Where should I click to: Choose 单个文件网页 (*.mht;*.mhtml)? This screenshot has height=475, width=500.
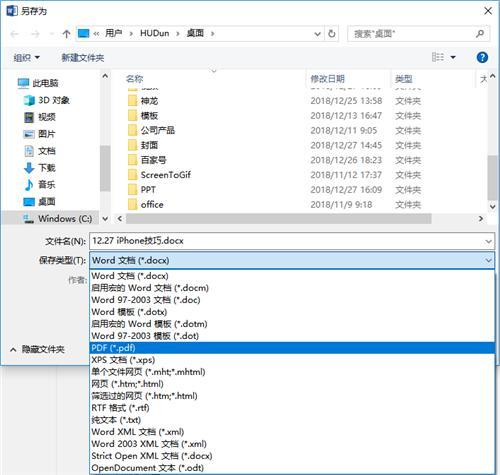(292, 372)
